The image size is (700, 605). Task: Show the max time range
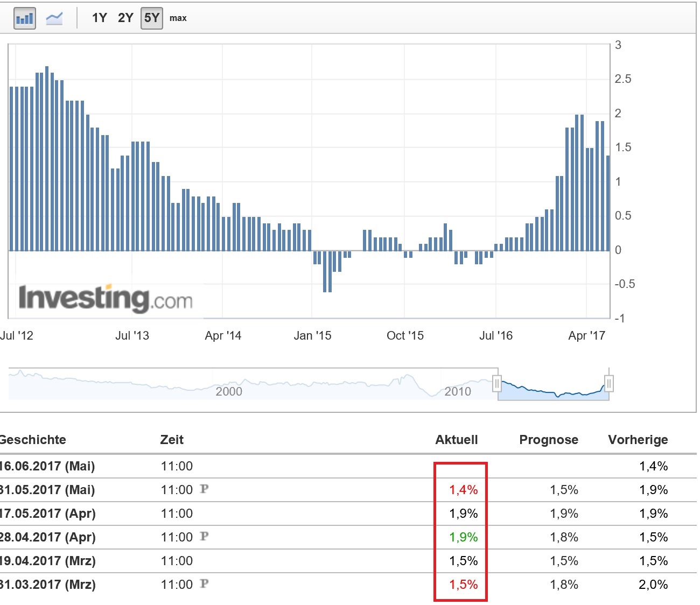pyautogui.click(x=178, y=18)
